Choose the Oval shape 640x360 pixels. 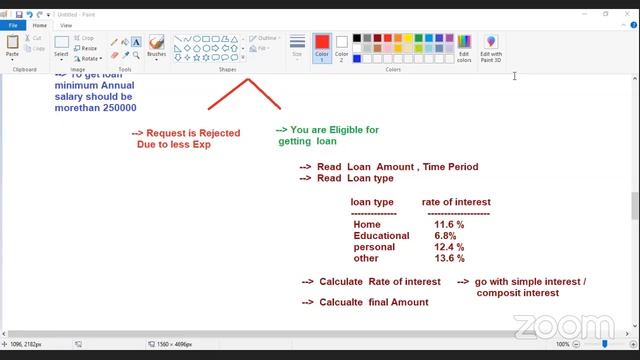tap(197, 39)
